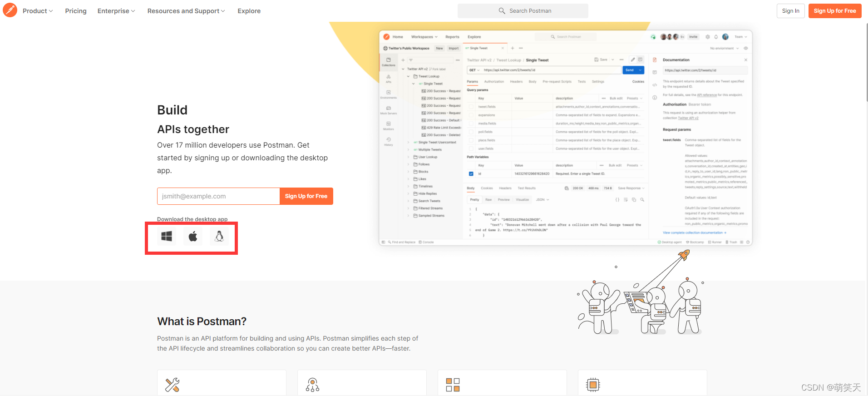Open the Test Results response tab
868x396 pixels.
(x=527, y=188)
